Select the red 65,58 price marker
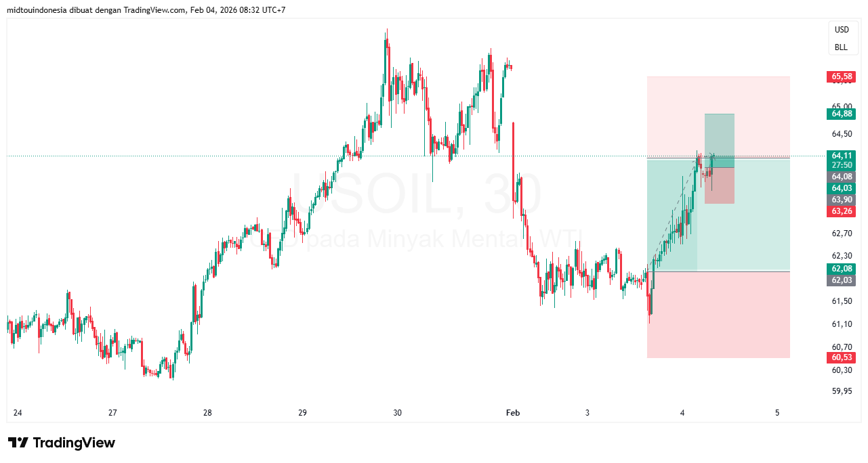 click(841, 76)
